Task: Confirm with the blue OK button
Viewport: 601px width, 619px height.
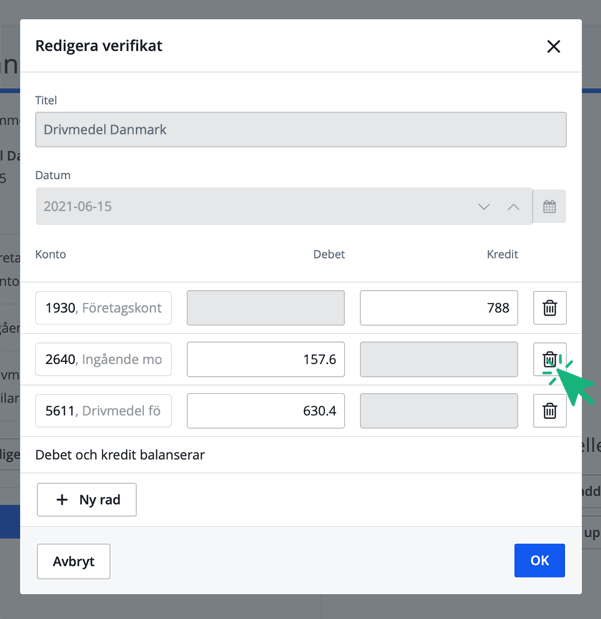Action: pyautogui.click(x=539, y=560)
